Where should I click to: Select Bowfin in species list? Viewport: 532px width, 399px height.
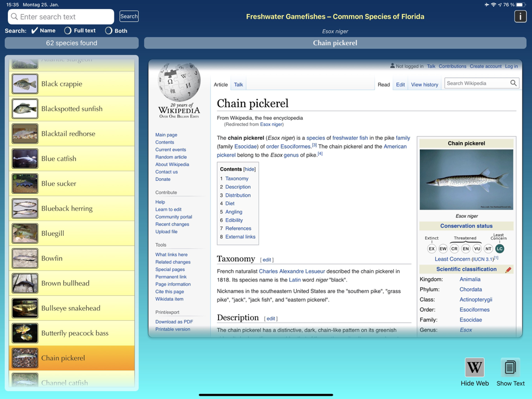pyautogui.click(x=72, y=259)
